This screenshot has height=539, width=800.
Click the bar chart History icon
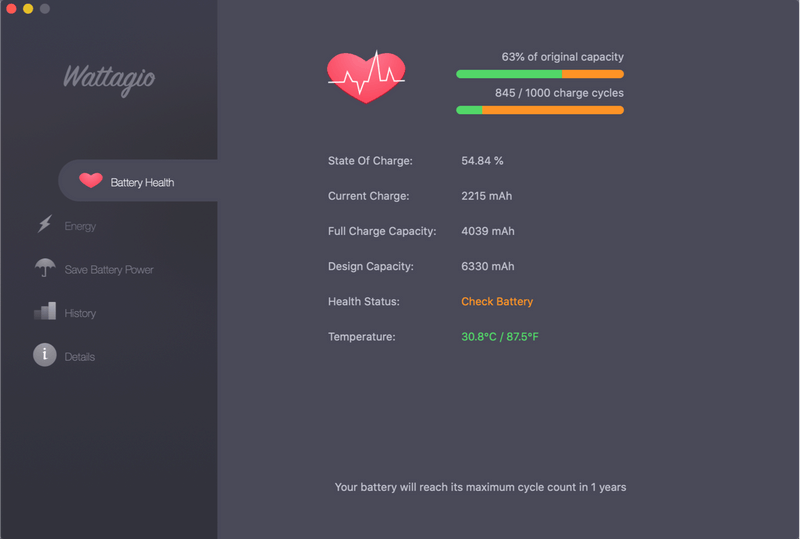click(45, 311)
